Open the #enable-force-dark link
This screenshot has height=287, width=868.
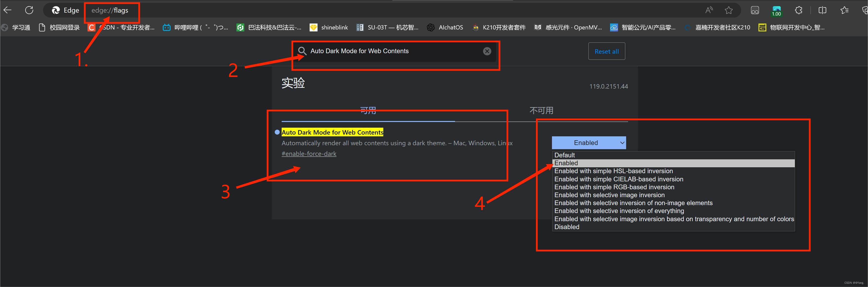pyautogui.click(x=309, y=153)
